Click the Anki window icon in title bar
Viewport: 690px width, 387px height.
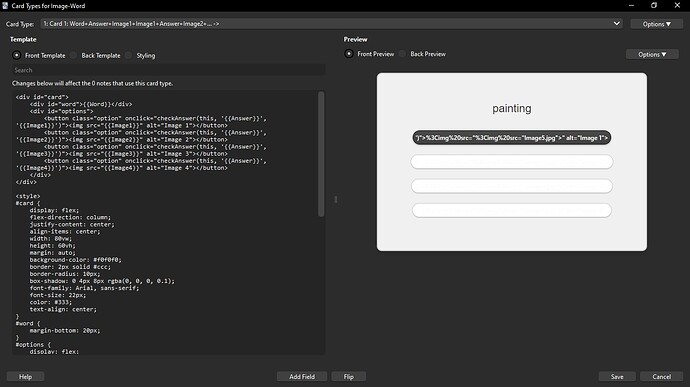point(5,6)
